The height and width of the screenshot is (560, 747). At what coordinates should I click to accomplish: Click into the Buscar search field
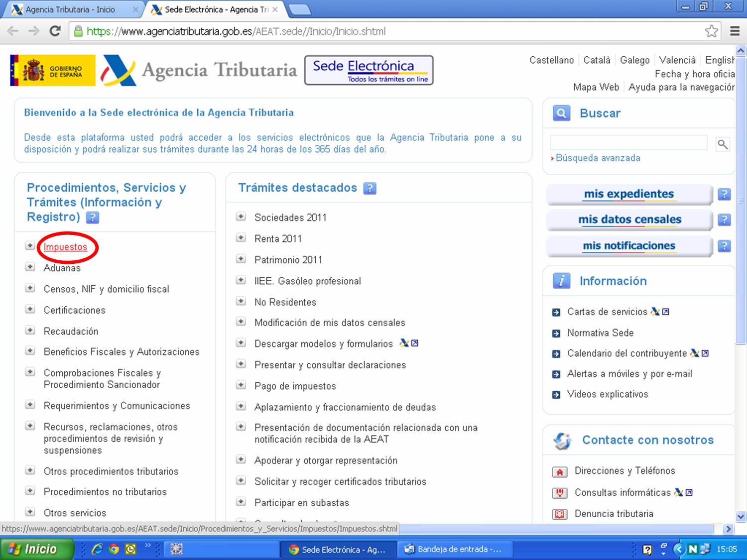pos(628,143)
